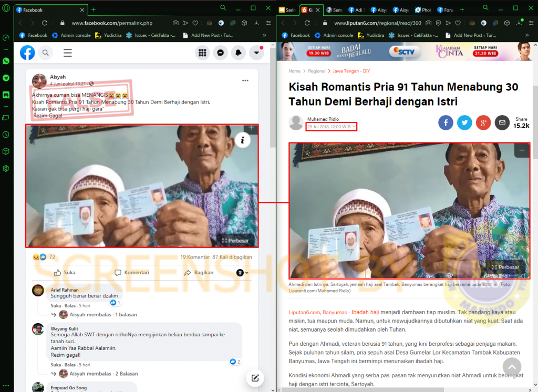Compose new message pencil button
The image size is (538, 392).
point(255,378)
